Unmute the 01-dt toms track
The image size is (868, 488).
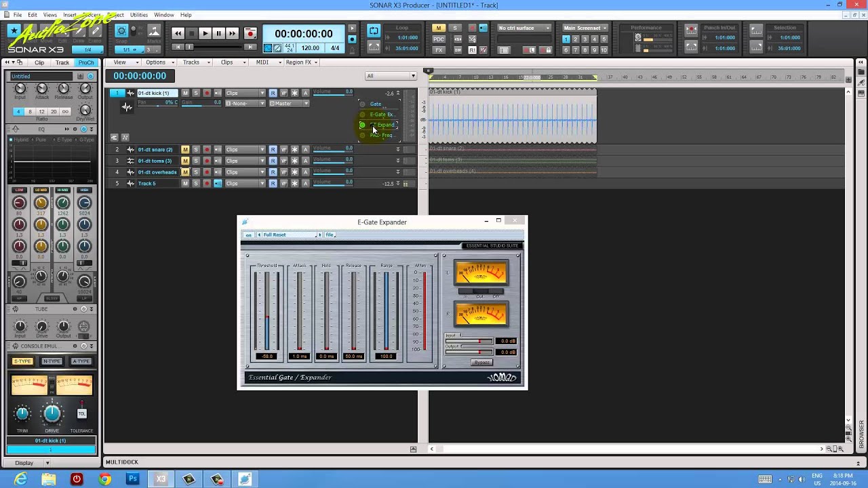(185, 161)
